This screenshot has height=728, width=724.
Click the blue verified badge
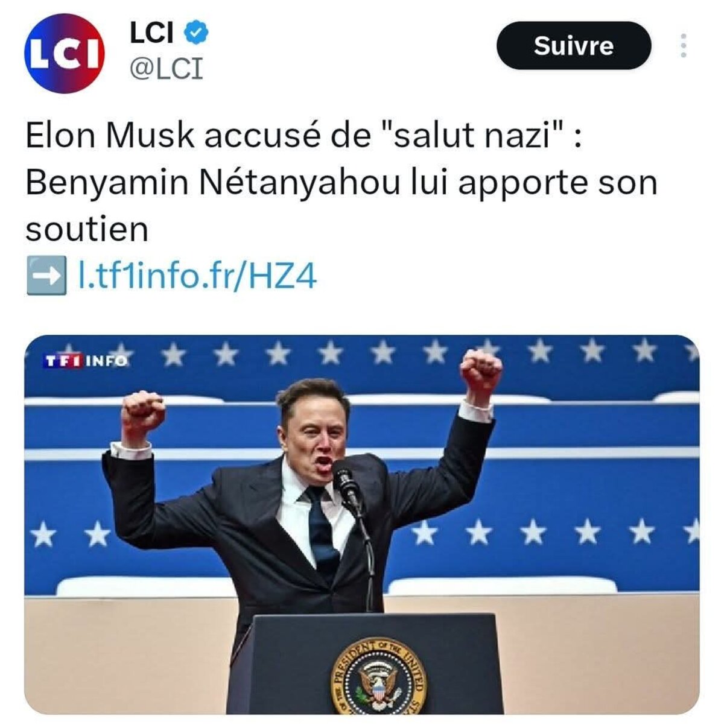coord(196,33)
